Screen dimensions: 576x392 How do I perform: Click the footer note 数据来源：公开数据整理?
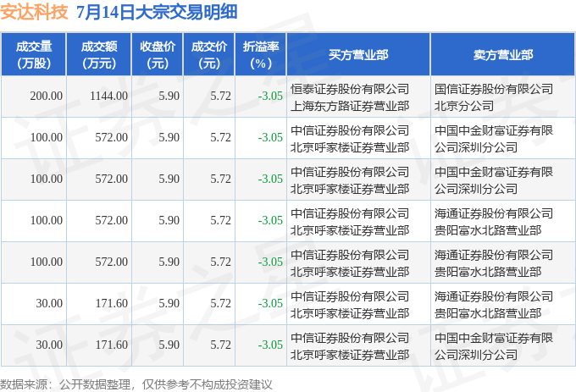[x=65, y=384]
